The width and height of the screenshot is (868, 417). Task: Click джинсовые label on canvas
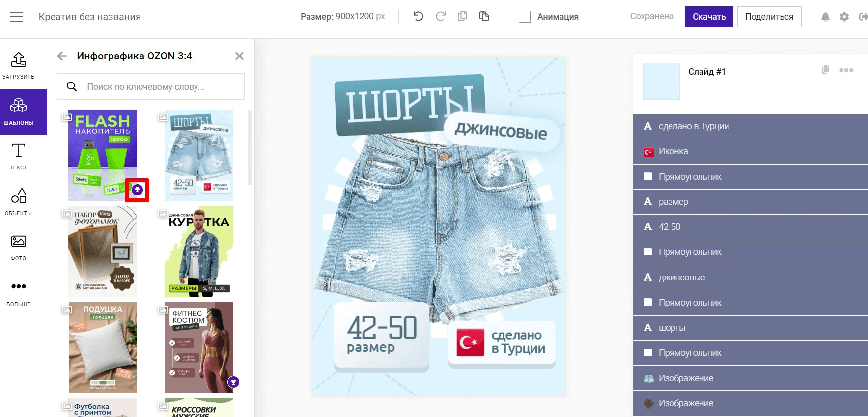click(x=501, y=131)
